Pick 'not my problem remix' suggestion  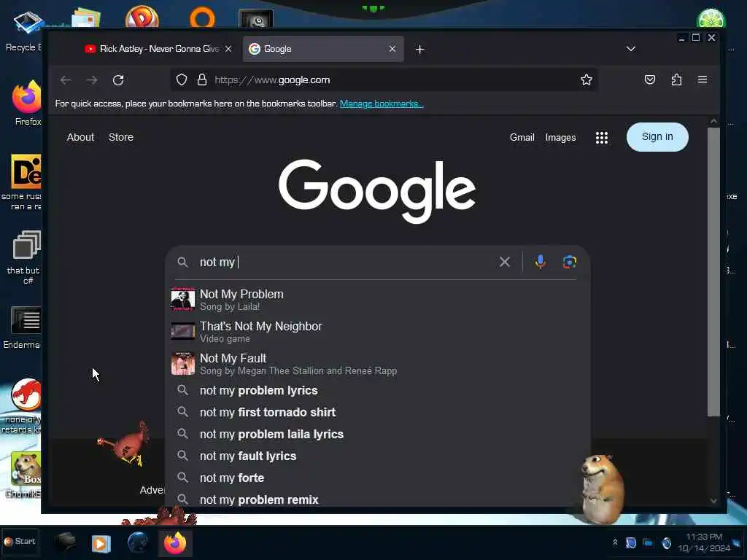378,499
